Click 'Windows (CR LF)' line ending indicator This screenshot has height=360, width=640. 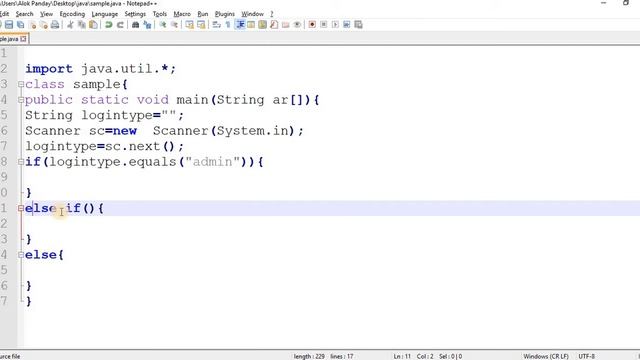pyautogui.click(x=546, y=356)
